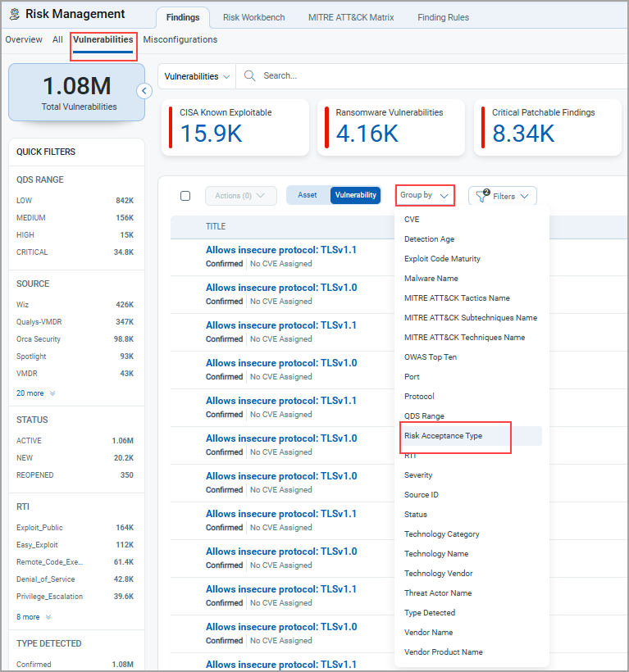Click the search magnifier icon

[x=250, y=75]
